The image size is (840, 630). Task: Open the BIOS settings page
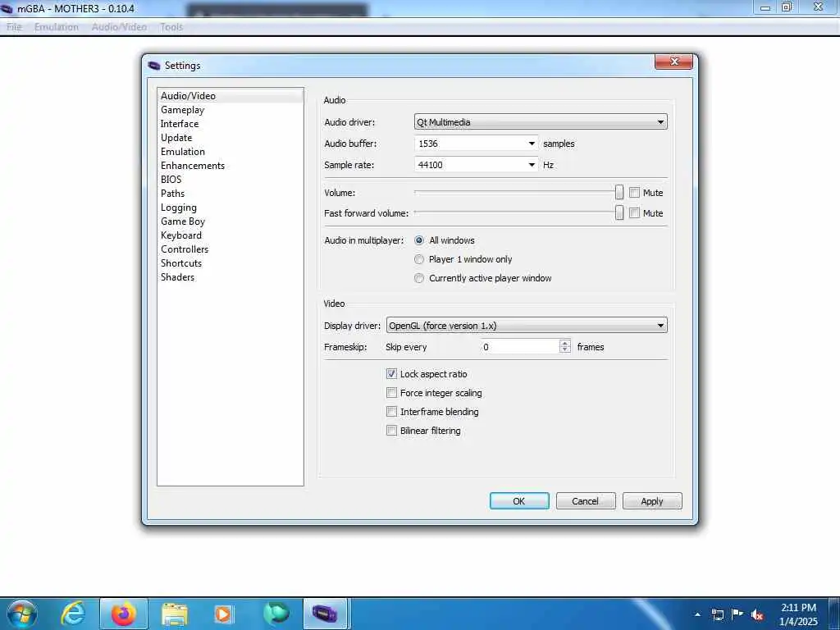(x=231, y=180)
